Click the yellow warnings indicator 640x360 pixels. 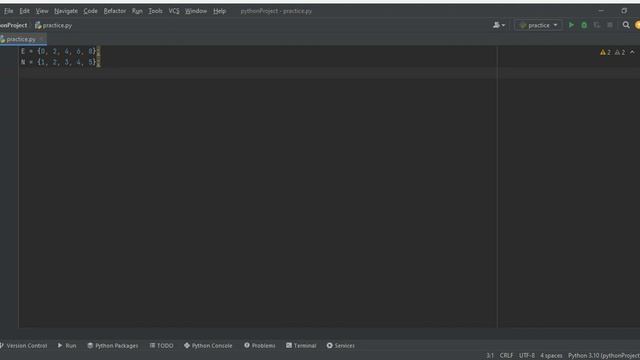tap(605, 52)
